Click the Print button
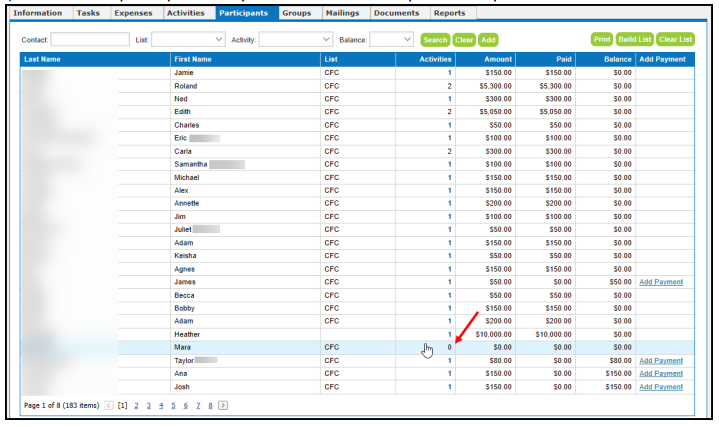This screenshot has width=719, height=427. [x=602, y=39]
